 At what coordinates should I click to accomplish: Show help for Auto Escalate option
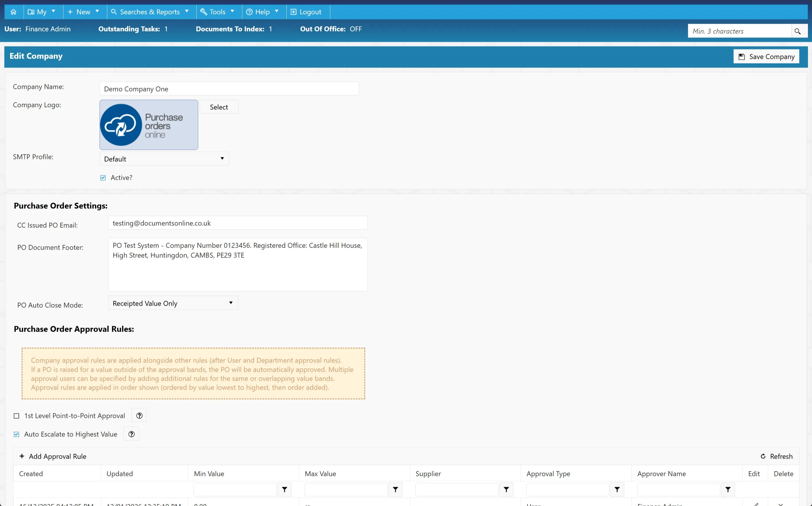point(132,434)
